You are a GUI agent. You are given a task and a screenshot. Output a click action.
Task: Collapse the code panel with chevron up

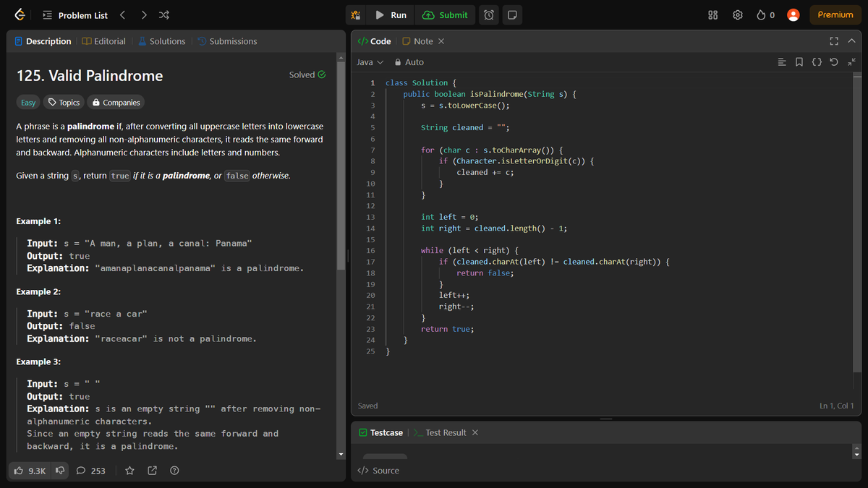coord(851,41)
